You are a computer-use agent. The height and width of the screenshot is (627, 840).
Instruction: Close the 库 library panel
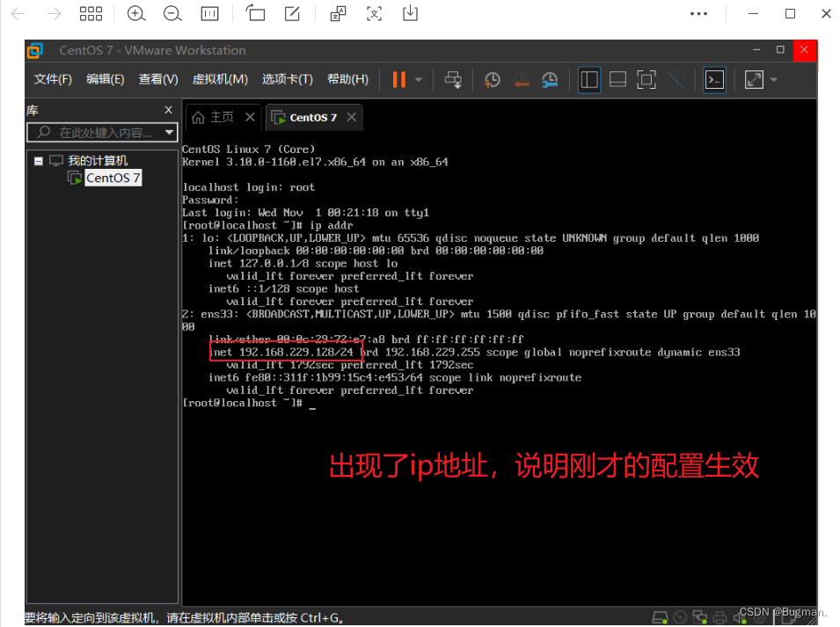coord(169,110)
